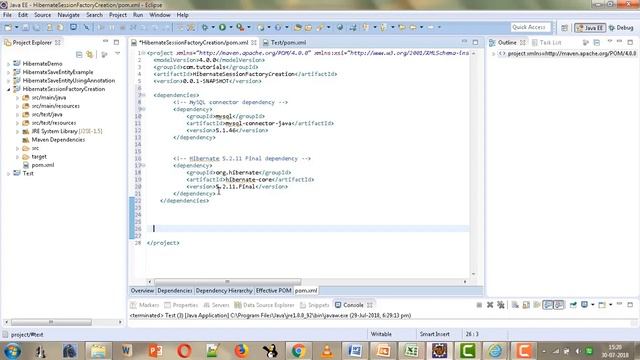Click the Remove Launch X console icon

[490, 305]
